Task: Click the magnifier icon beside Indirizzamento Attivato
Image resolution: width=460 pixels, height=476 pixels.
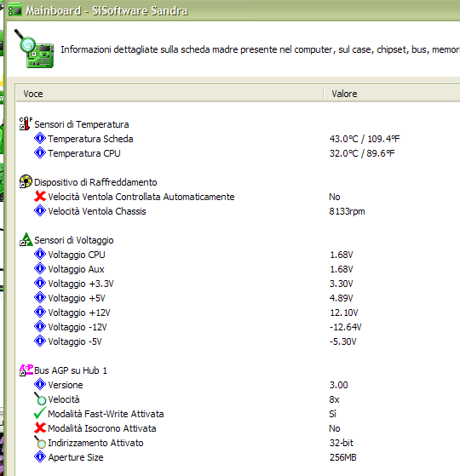Action: click(x=40, y=442)
